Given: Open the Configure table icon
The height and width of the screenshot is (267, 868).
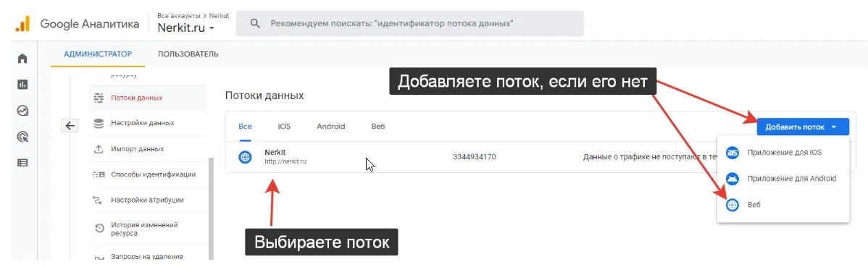Looking at the screenshot, I should 22,163.
